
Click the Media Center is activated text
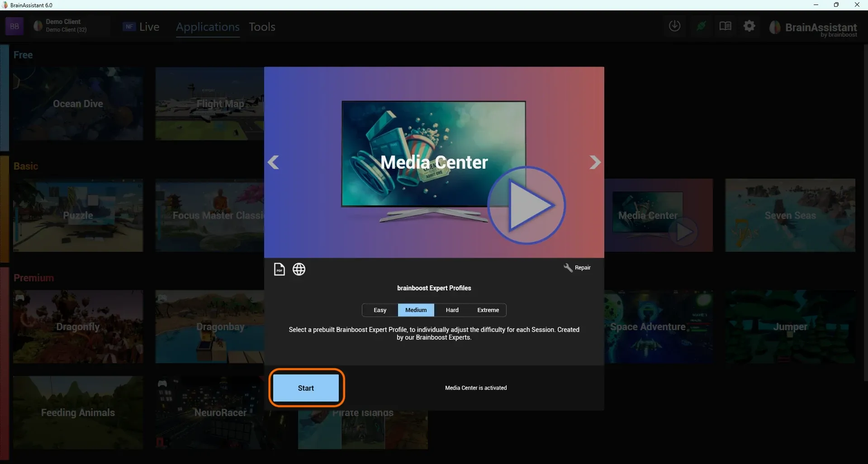coord(476,388)
